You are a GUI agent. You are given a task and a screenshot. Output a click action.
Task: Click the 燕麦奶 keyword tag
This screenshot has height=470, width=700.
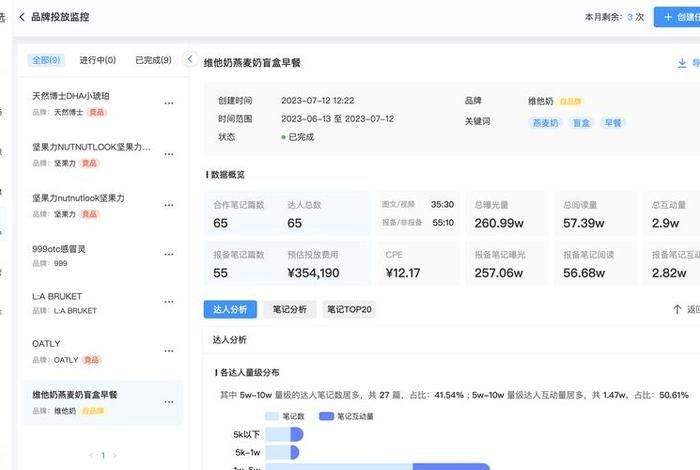coord(546,123)
